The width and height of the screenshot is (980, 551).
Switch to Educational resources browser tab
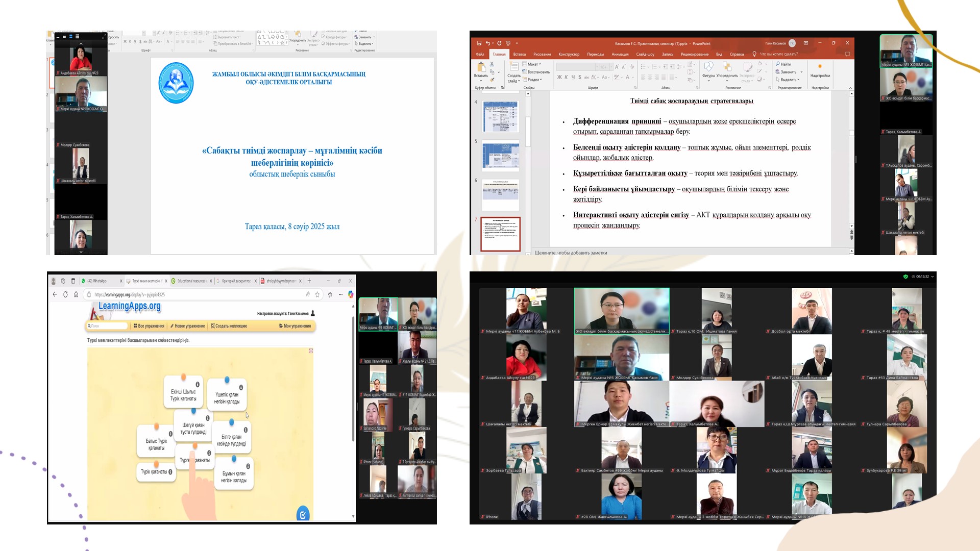pyautogui.click(x=192, y=281)
